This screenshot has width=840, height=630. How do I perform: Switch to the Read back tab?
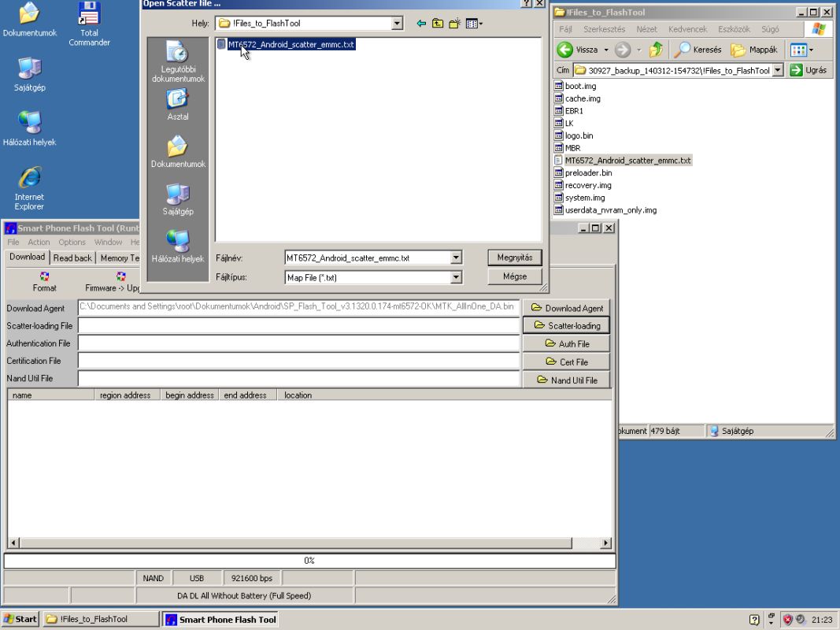pos(73,258)
